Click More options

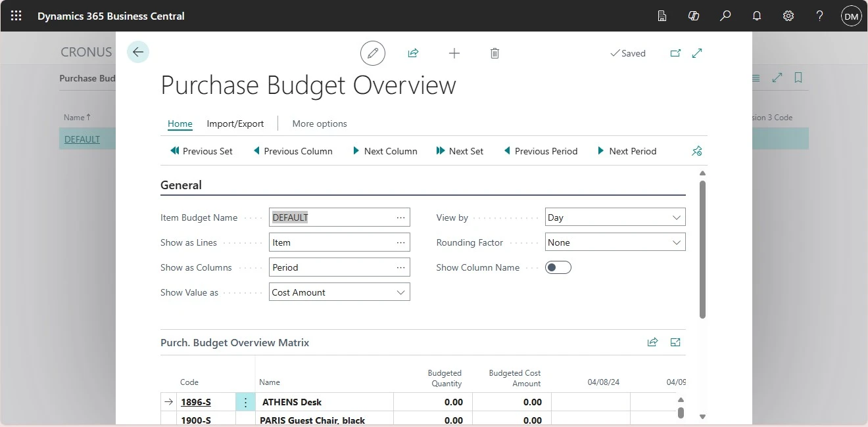[x=320, y=124]
